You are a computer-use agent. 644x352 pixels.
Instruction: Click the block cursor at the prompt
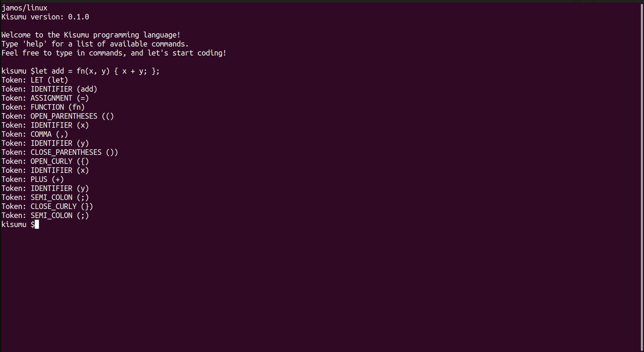(x=37, y=225)
